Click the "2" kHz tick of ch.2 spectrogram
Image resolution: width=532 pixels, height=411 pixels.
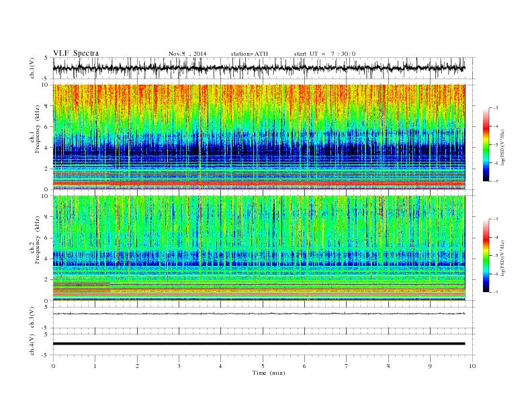pos(47,280)
